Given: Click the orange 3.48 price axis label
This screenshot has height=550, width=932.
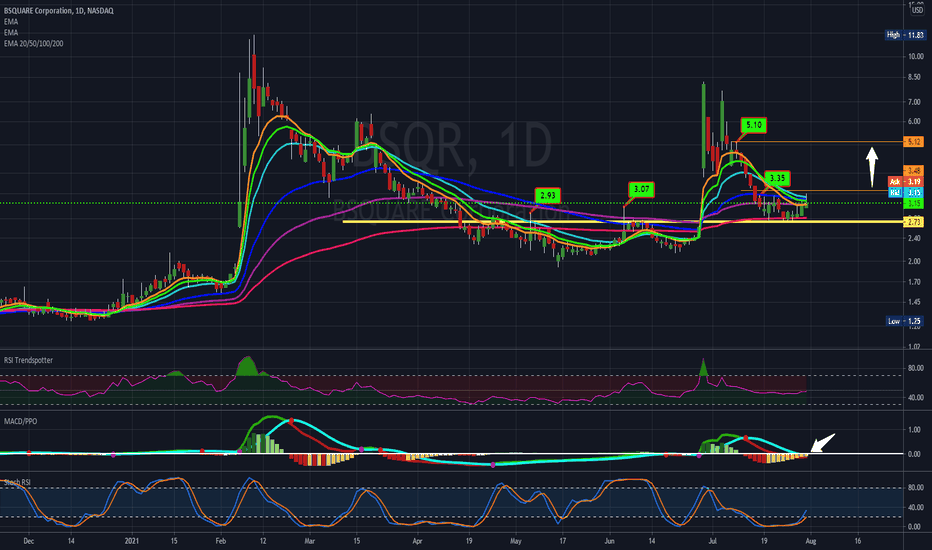Looking at the screenshot, I should (x=914, y=171).
